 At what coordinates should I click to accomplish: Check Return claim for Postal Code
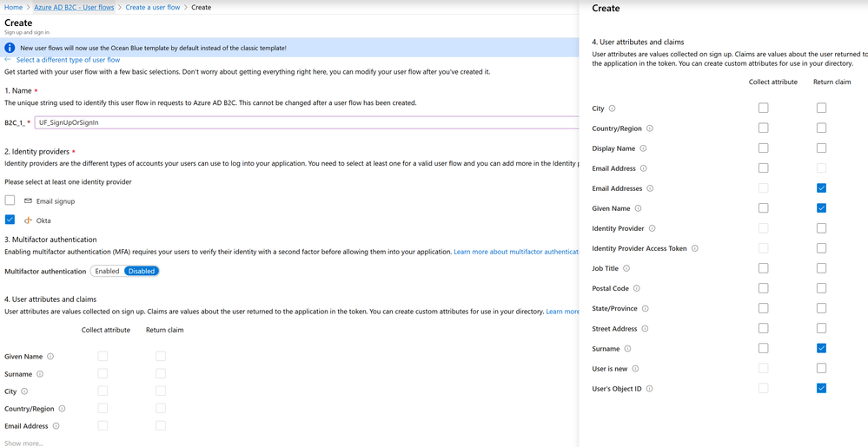point(821,288)
